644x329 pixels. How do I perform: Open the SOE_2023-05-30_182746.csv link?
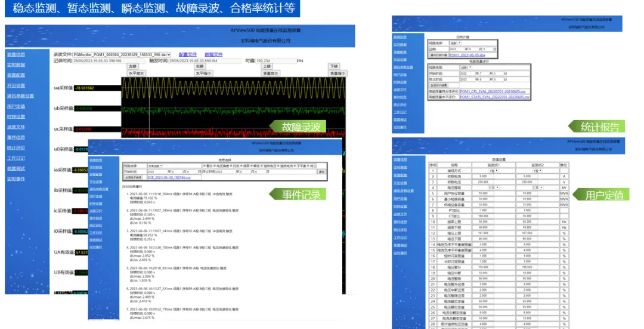pyautogui.click(x=169, y=177)
